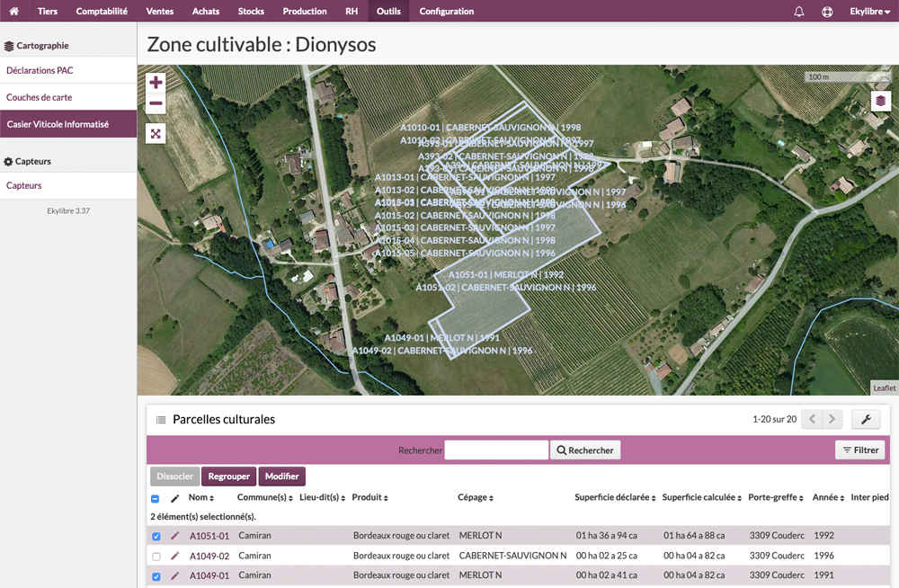899x588 pixels.
Task: Open the Configuration menu
Action: 447,11
